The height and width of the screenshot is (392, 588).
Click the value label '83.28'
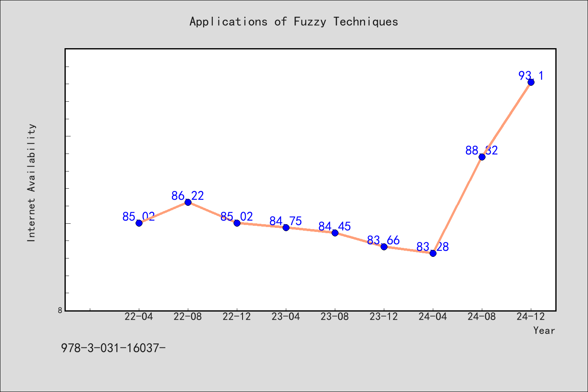433,247
